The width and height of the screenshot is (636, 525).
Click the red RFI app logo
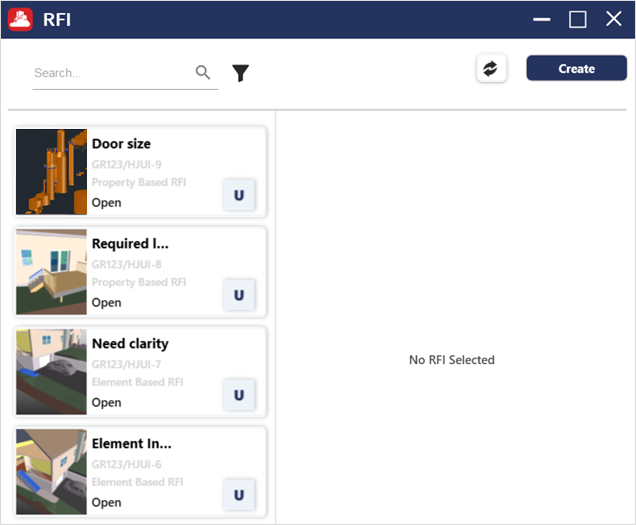(20, 19)
